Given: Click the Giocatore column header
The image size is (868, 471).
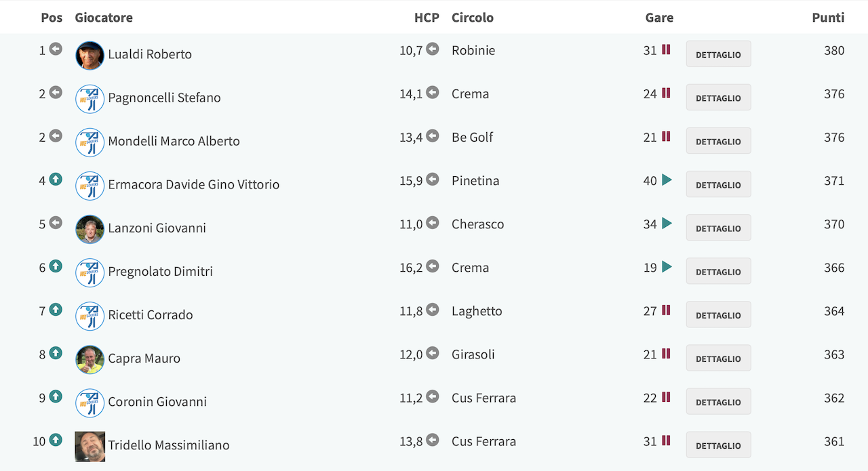Looking at the screenshot, I should [104, 18].
